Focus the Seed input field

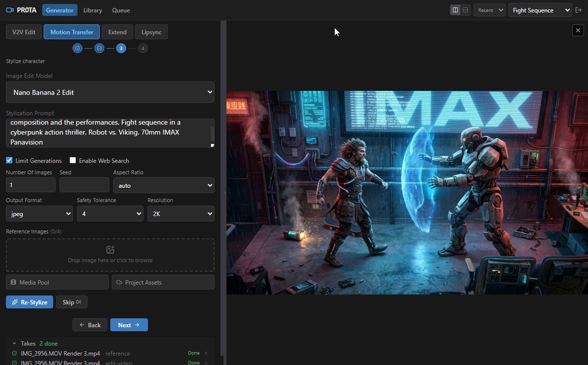coord(84,185)
